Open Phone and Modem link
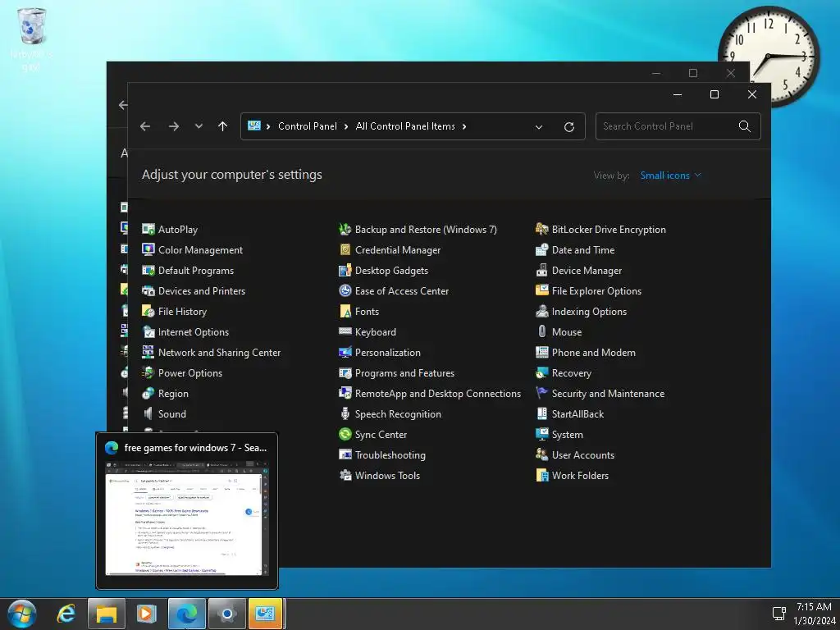This screenshot has height=630, width=840. pos(594,353)
